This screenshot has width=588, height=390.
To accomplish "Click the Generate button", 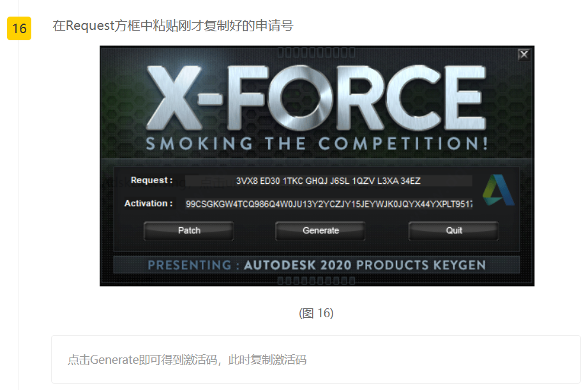I will click(x=320, y=230).
